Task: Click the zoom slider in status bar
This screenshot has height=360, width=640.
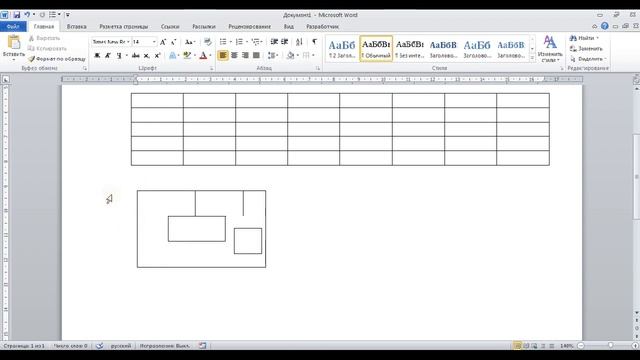Action: [x=608, y=346]
